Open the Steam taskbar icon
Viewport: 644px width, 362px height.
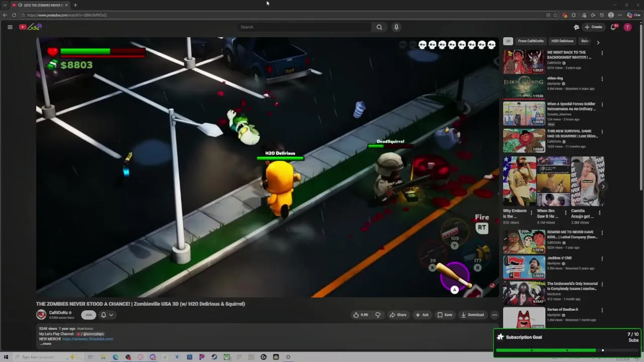point(214,357)
